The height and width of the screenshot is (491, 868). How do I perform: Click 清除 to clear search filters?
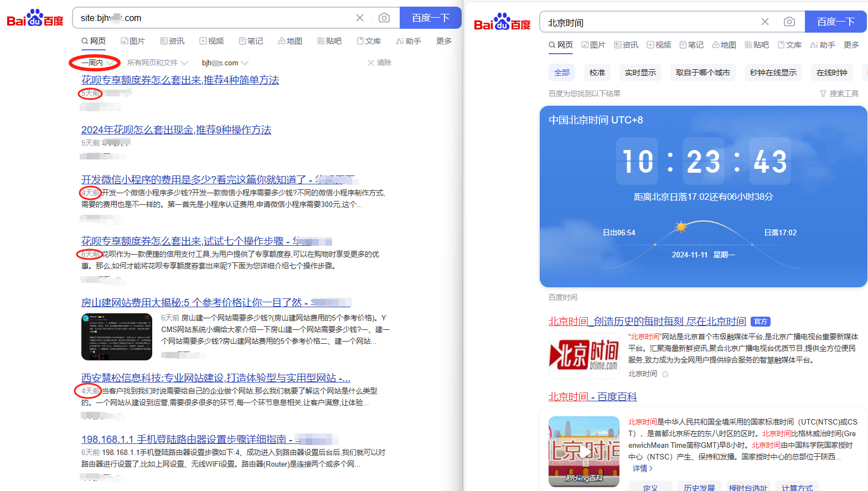tap(379, 63)
